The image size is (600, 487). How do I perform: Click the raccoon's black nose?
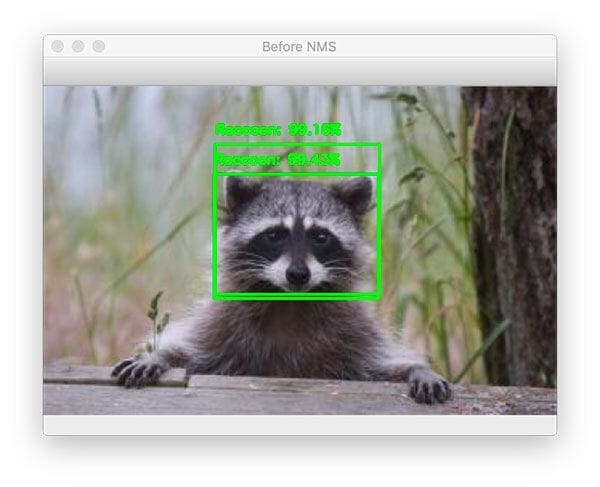(x=297, y=273)
